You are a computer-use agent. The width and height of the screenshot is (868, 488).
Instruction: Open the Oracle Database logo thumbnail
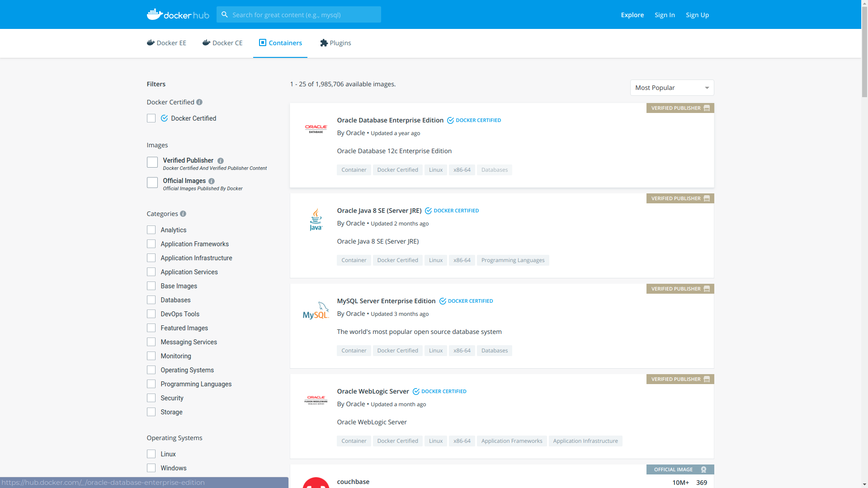tap(316, 129)
